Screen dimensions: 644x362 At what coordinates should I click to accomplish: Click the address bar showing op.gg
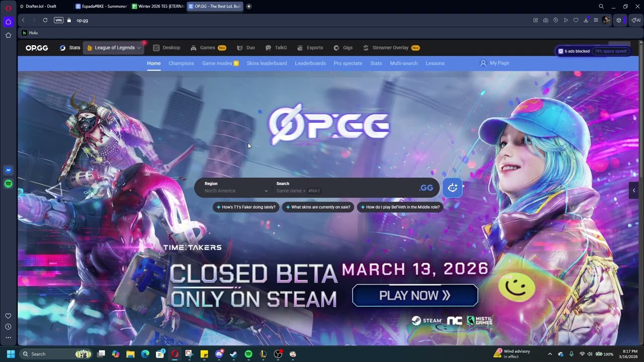pyautogui.click(x=302, y=20)
